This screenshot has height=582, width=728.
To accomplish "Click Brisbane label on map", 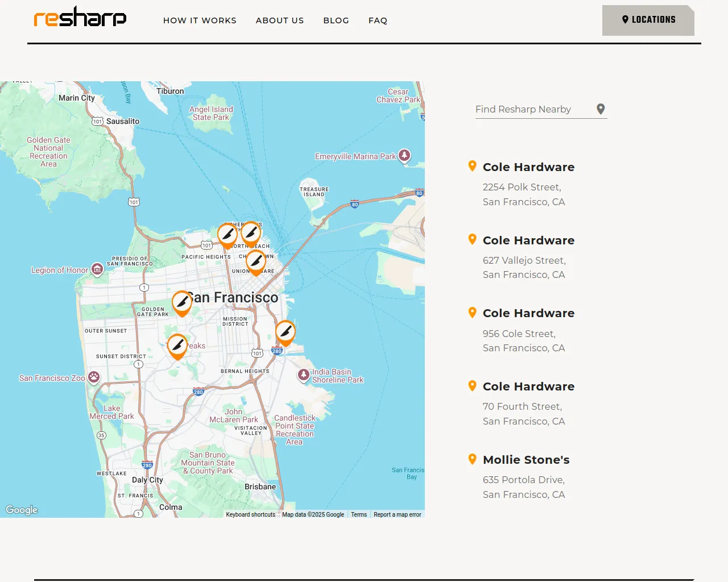I will pos(260,487).
